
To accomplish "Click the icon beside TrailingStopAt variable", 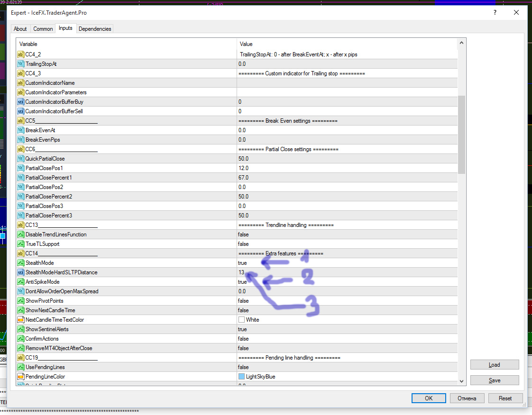I will [x=21, y=64].
